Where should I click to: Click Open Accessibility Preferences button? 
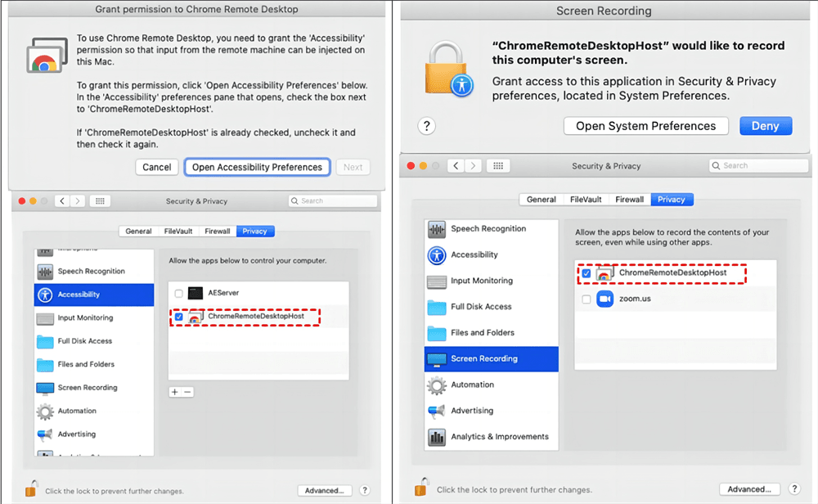tap(257, 167)
